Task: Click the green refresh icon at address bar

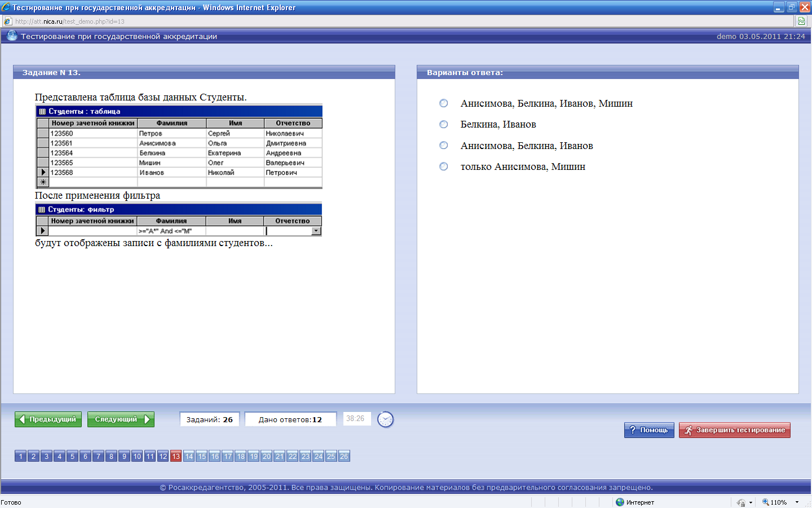Action: tap(801, 21)
